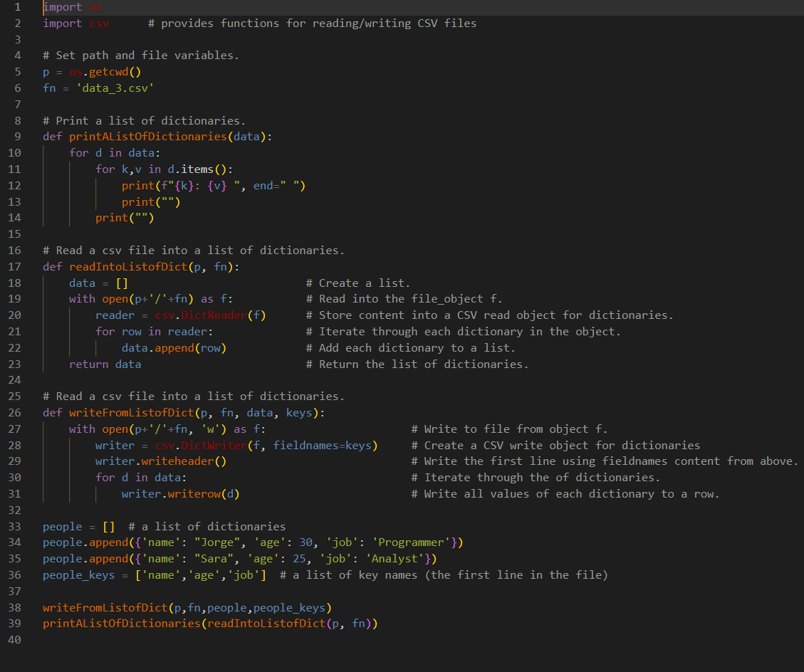Select the people_keys variable on line 36
The image size is (804, 672).
pos(78,574)
